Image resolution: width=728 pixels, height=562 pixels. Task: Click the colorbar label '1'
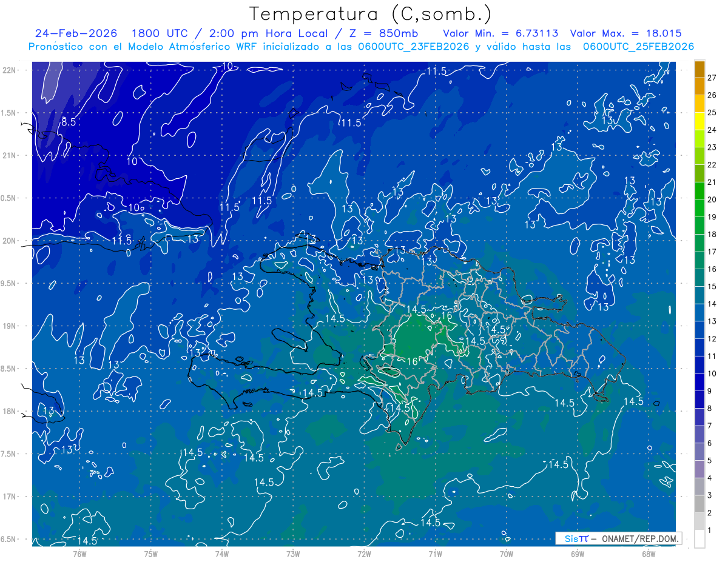(x=709, y=531)
